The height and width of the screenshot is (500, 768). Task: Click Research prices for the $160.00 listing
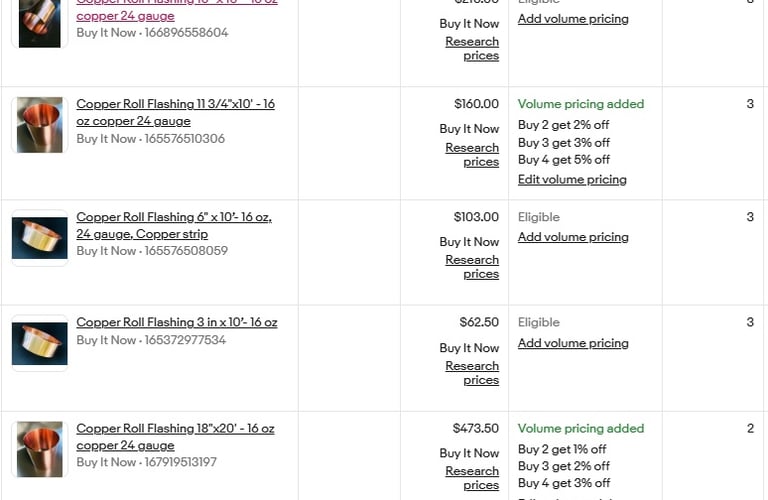[x=472, y=154]
